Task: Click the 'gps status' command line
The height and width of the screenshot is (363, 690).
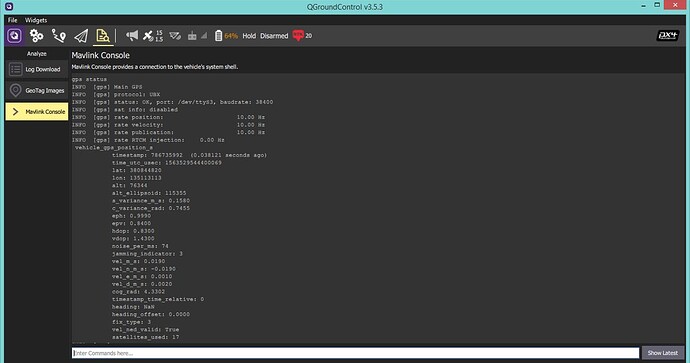Action: (89, 79)
